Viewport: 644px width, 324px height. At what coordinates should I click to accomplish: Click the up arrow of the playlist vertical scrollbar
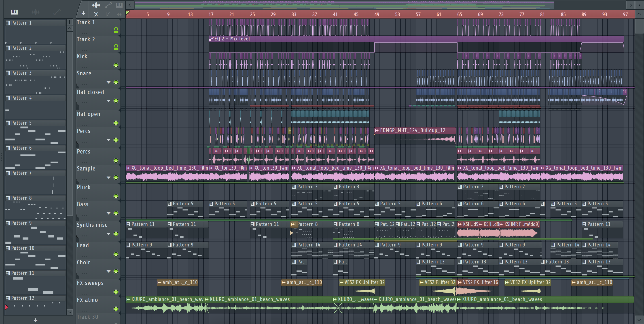[x=639, y=14]
